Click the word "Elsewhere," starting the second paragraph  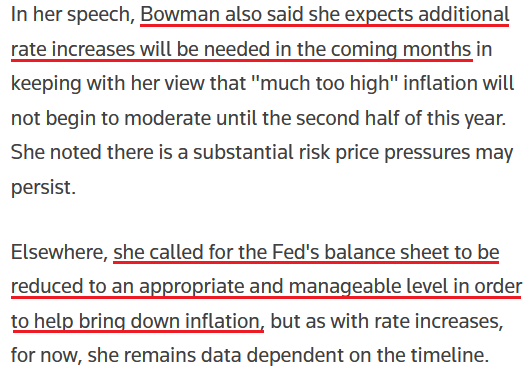(x=59, y=253)
